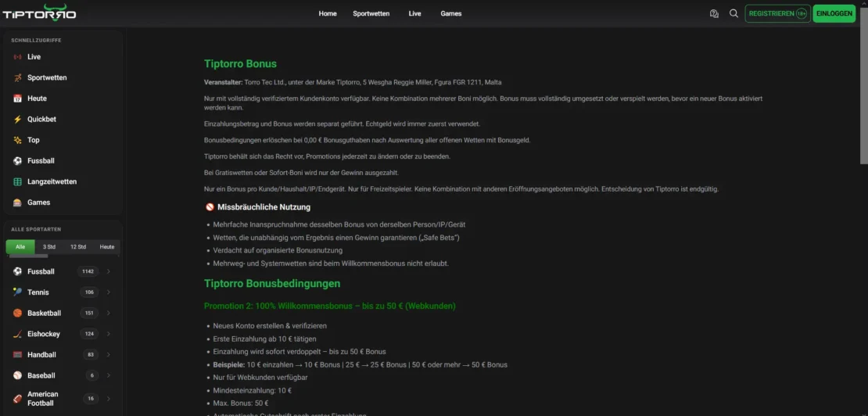This screenshot has width=868, height=416.
Task: Click the American Football icon
Action: click(18, 398)
